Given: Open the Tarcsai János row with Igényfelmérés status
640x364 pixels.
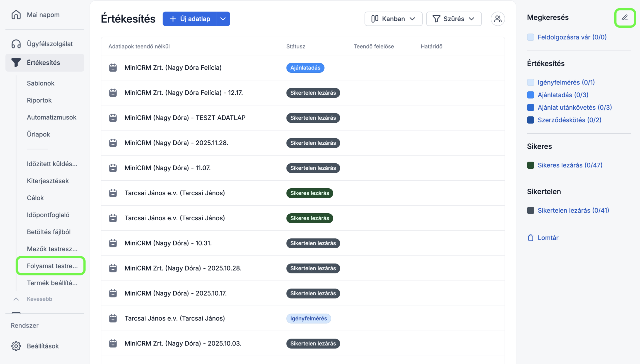Looking at the screenshot, I should [174, 318].
